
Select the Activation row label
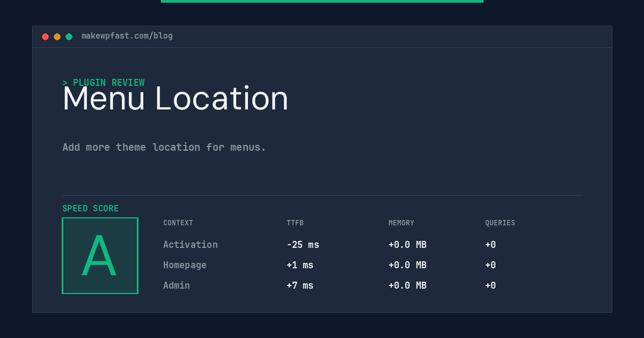pyautogui.click(x=191, y=245)
